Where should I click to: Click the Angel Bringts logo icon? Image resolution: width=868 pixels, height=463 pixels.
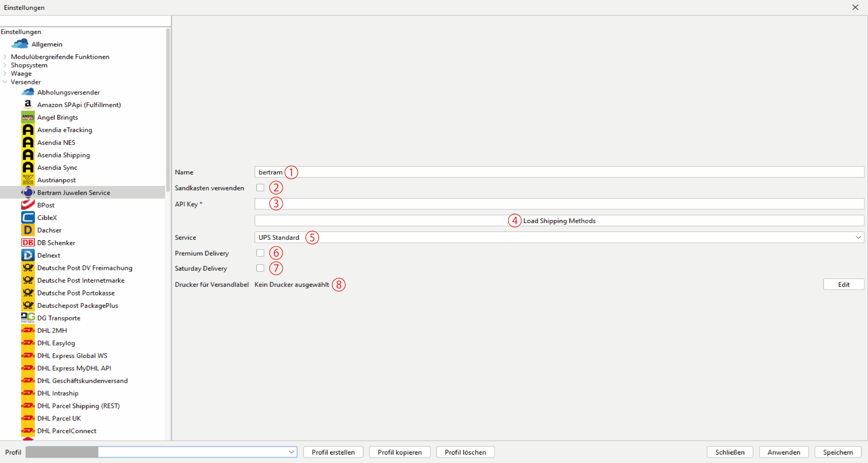tap(28, 117)
